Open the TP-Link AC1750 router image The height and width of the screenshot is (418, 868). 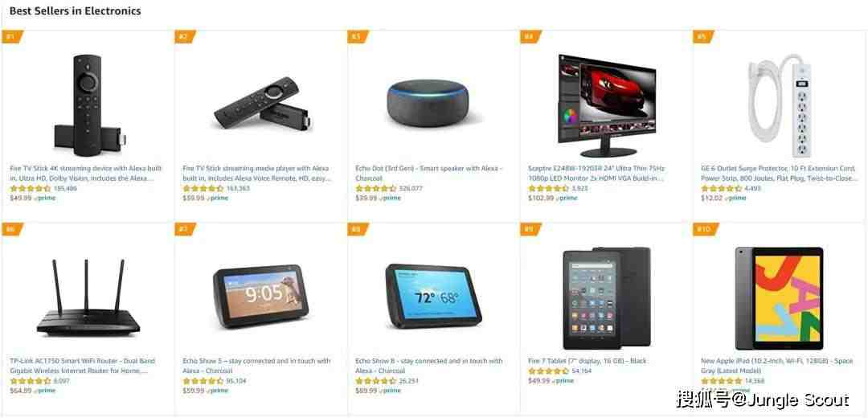point(88,297)
